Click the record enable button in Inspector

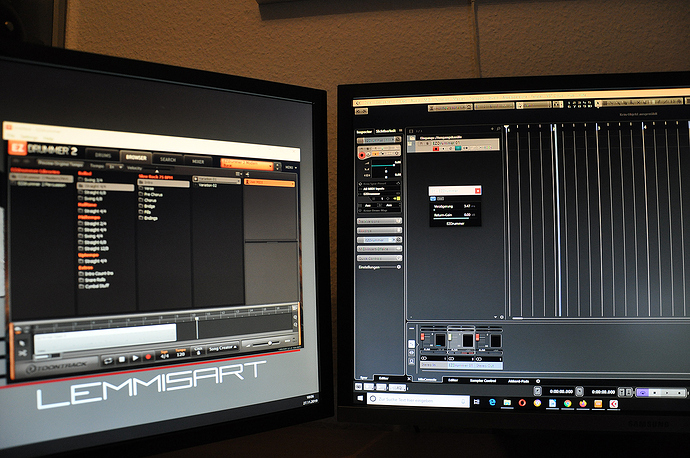tap(363, 155)
